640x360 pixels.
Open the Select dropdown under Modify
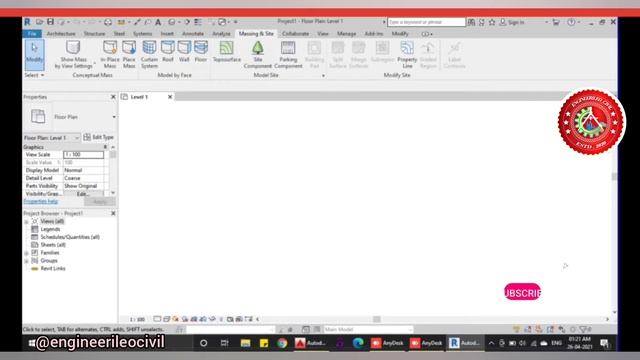pyautogui.click(x=34, y=75)
